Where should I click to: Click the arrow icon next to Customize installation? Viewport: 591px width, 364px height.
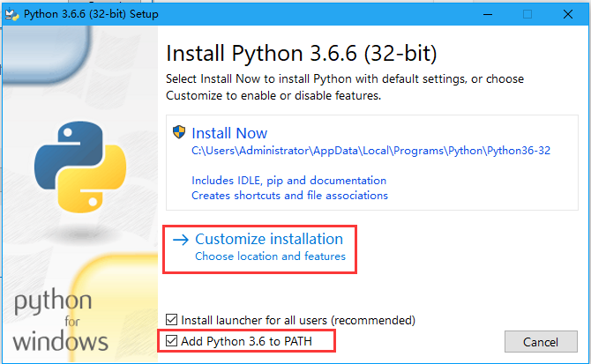tap(181, 239)
